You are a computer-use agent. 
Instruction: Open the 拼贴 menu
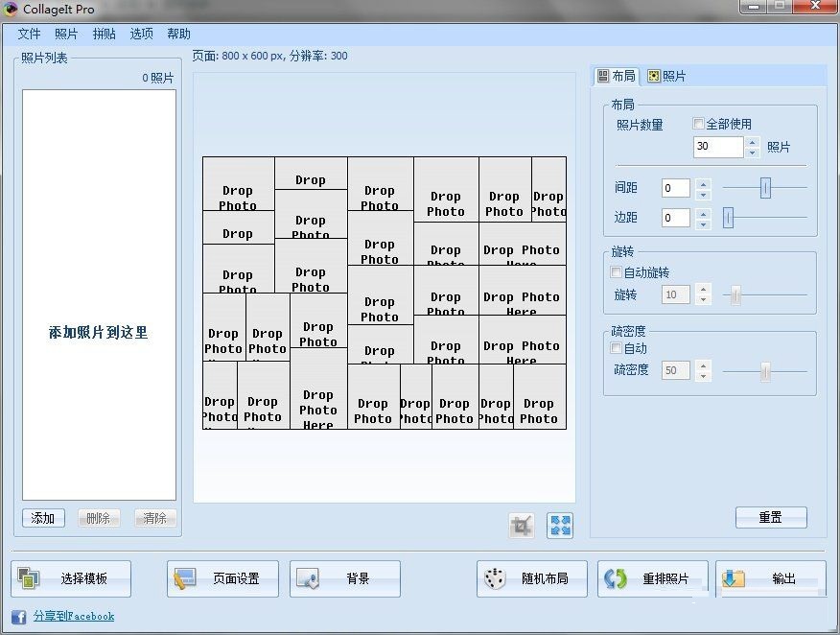pos(104,34)
